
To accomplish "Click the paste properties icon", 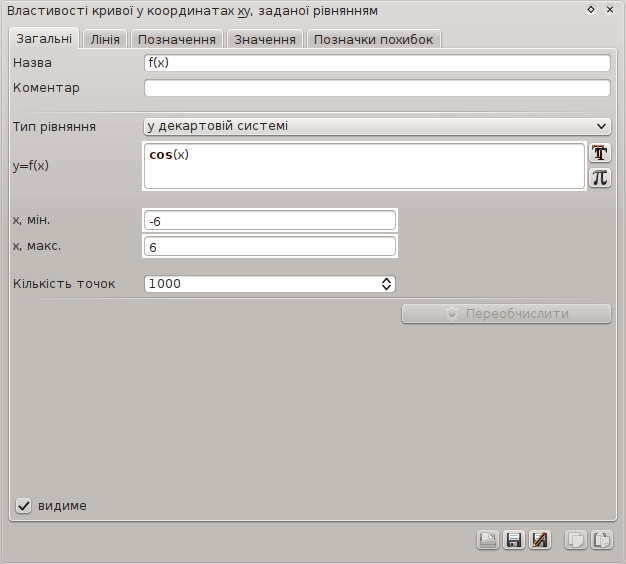I will coord(601,540).
